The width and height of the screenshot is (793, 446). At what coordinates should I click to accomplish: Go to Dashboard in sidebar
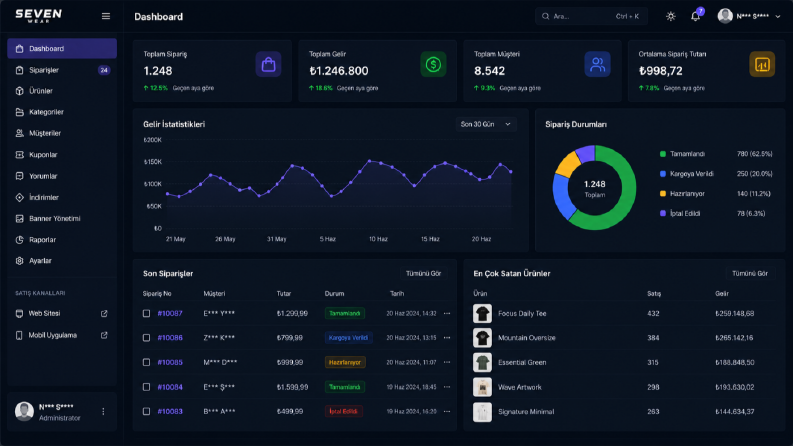pyautogui.click(x=62, y=49)
